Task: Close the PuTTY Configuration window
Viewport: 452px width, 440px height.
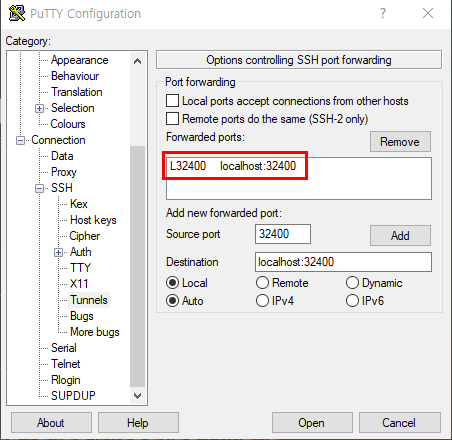Action: pos(428,13)
